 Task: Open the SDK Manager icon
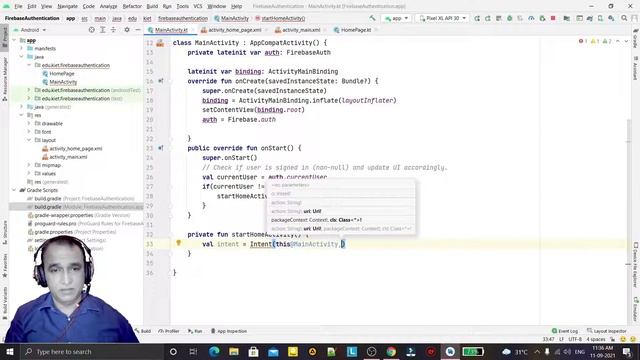[611, 18]
